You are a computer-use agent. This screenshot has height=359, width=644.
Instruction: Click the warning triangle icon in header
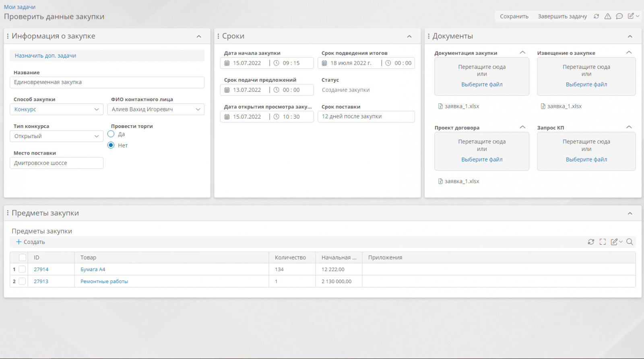pyautogui.click(x=608, y=17)
